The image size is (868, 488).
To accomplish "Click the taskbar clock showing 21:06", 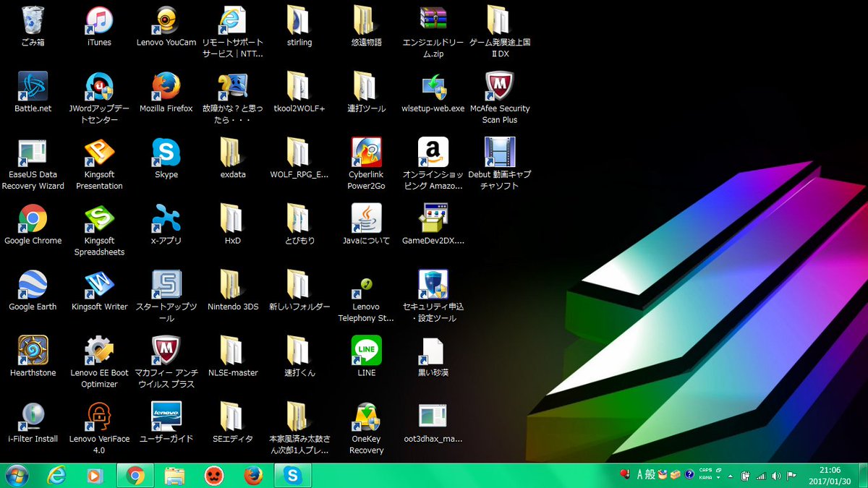I will coord(830,475).
